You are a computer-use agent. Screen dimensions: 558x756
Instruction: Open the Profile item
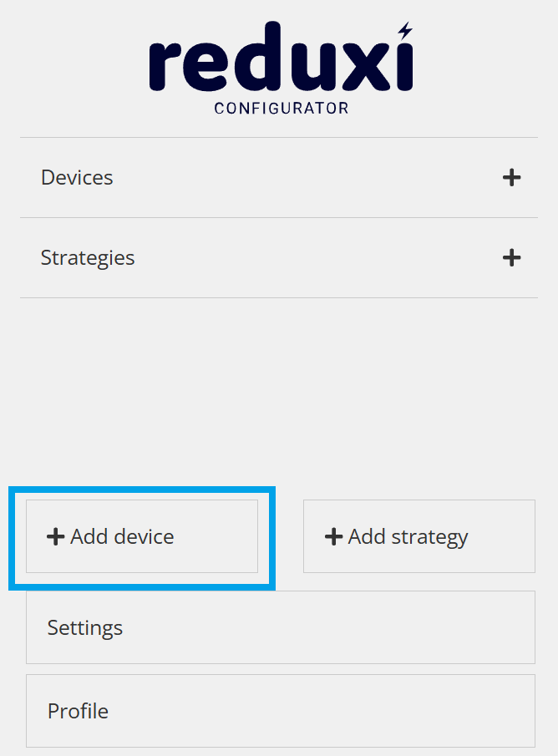(280, 711)
